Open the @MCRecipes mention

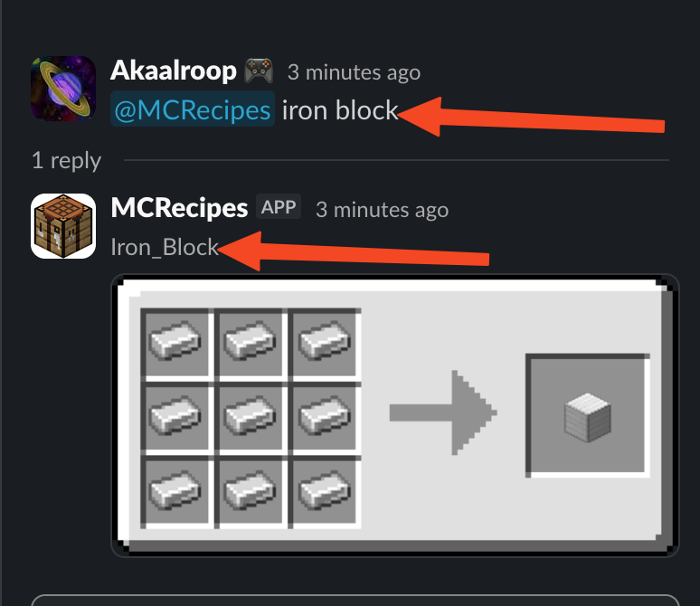coord(193,109)
